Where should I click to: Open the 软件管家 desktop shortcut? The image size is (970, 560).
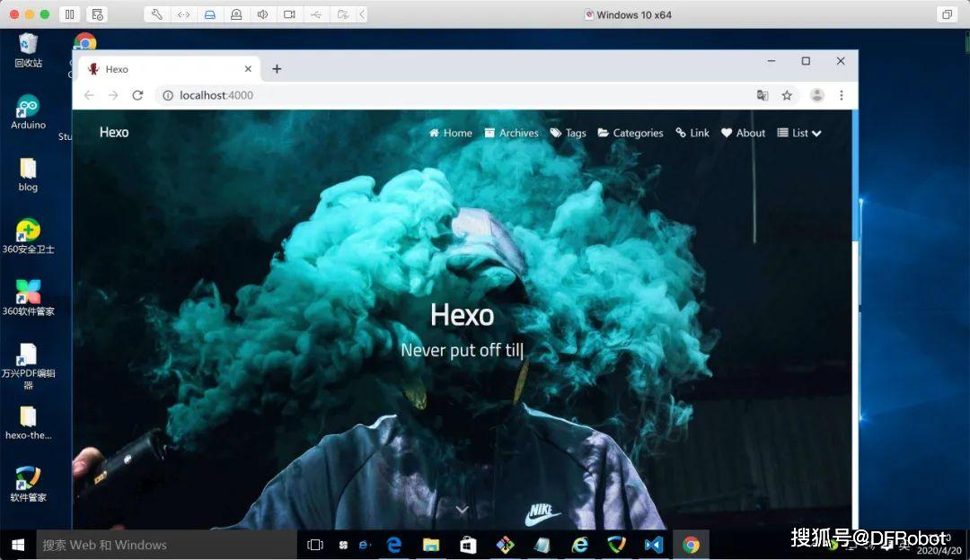pyautogui.click(x=28, y=486)
